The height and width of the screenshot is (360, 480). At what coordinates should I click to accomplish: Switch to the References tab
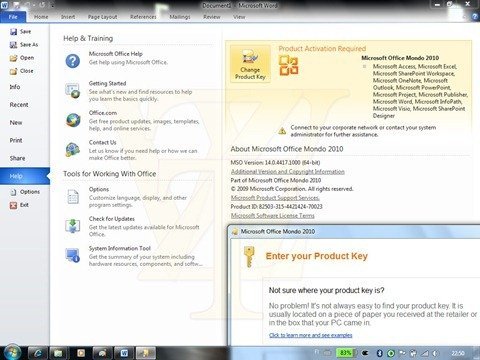pyautogui.click(x=143, y=17)
